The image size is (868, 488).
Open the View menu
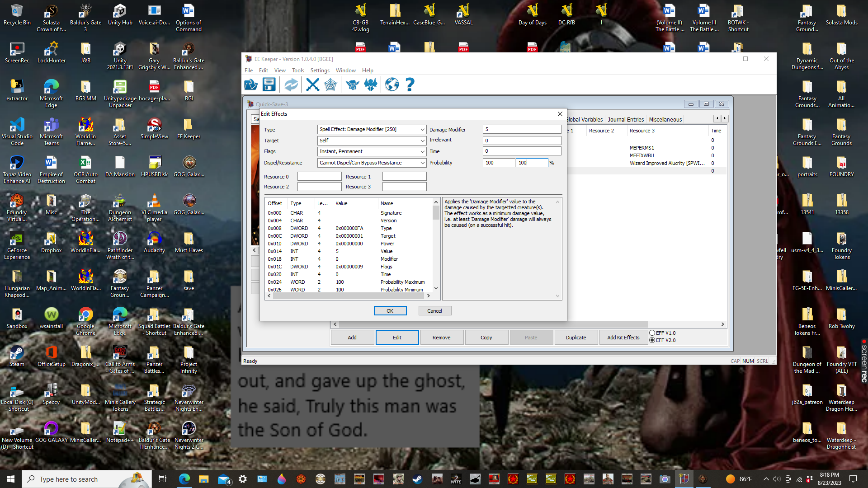[x=280, y=70]
